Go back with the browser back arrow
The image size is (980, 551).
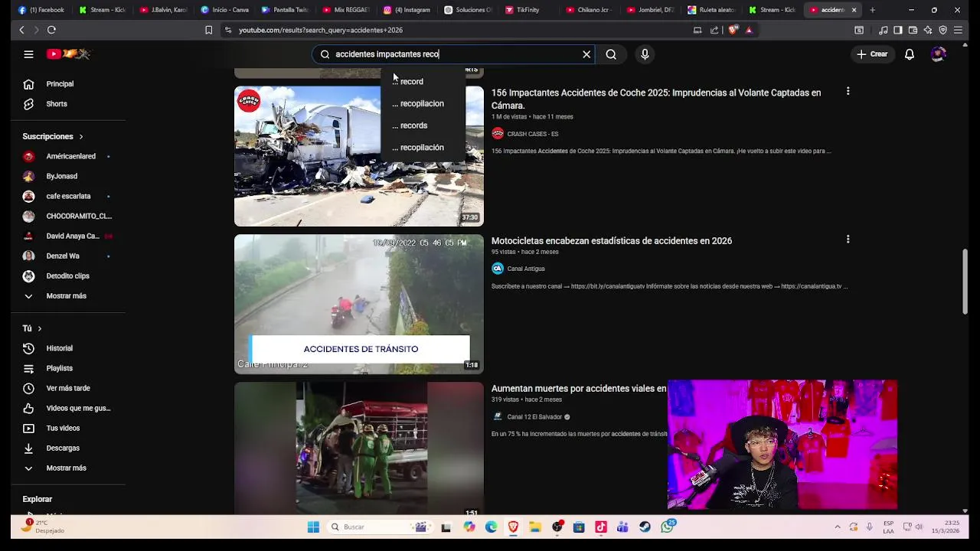point(21,30)
